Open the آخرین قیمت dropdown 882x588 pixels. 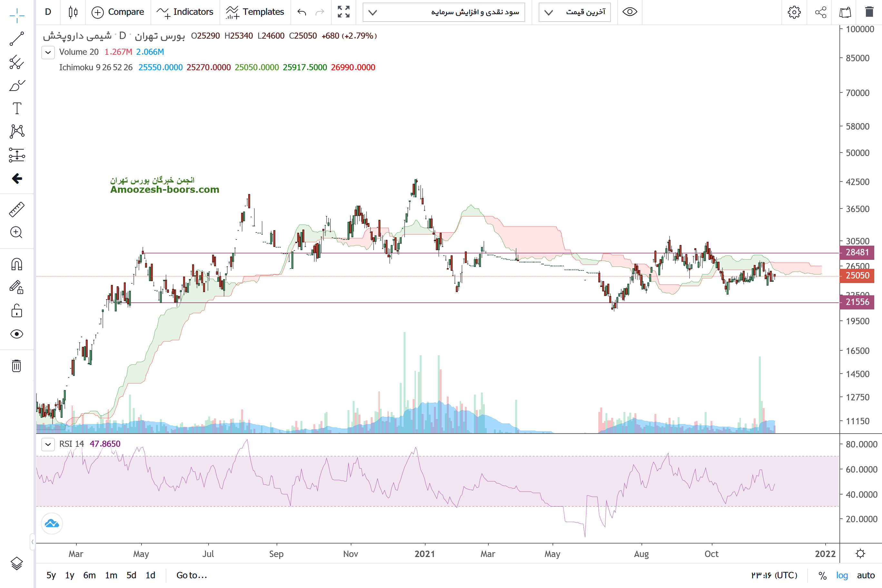[574, 12]
